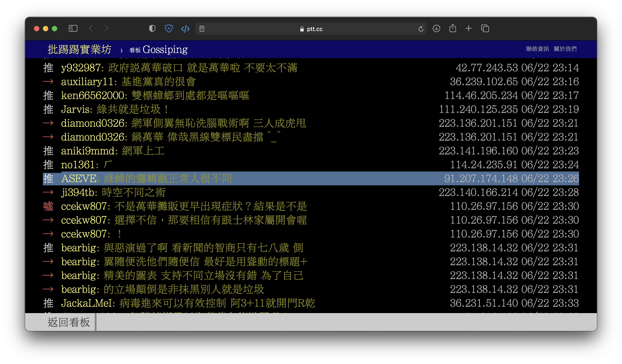Toggle the Safari sidebar icon
The width and height of the screenshot is (622, 364).
(x=73, y=29)
